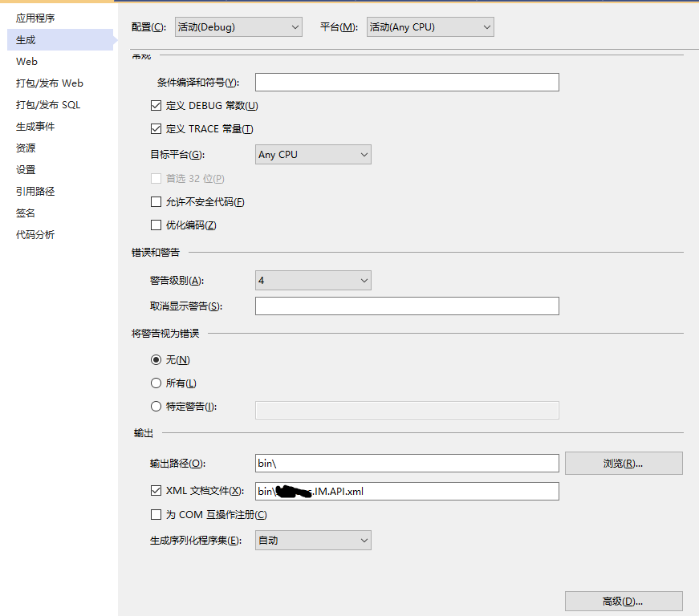Open the 目标平台 dropdown showing Any CPU

click(x=313, y=154)
